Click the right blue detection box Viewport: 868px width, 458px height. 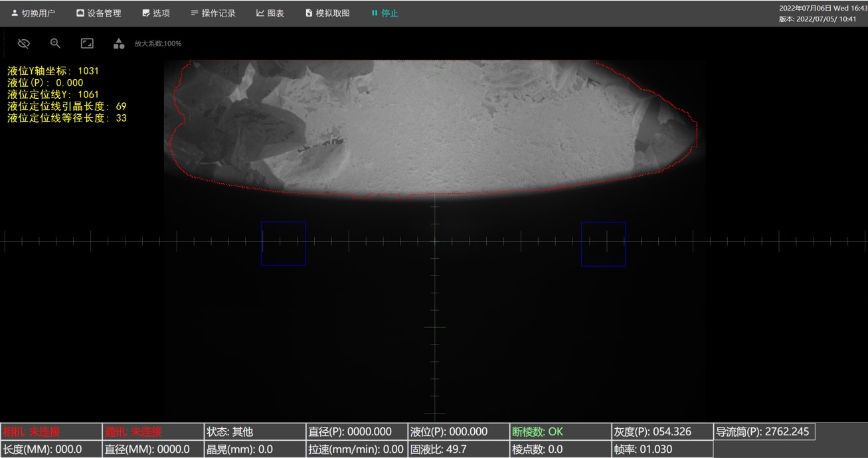(x=603, y=244)
